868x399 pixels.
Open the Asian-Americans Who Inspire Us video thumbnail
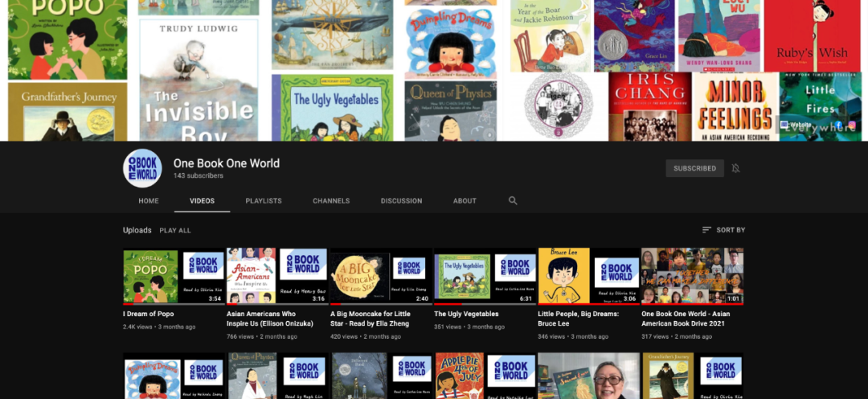point(277,276)
